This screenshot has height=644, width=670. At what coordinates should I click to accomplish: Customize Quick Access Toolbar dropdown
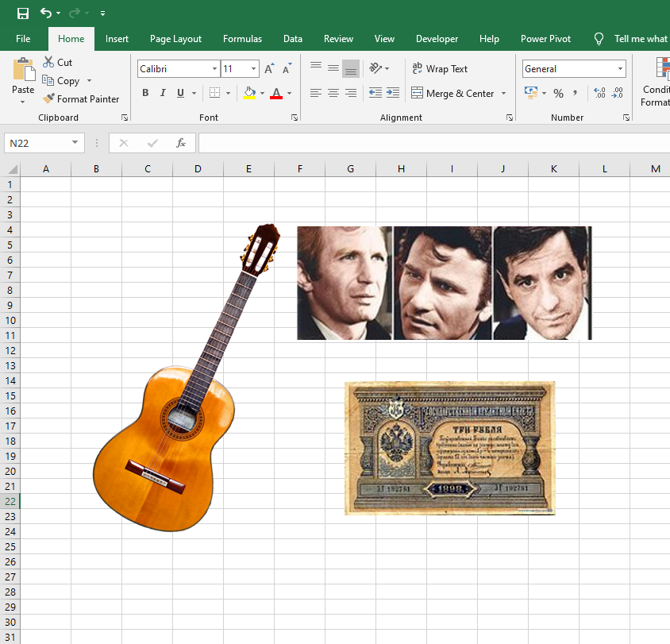(102, 13)
